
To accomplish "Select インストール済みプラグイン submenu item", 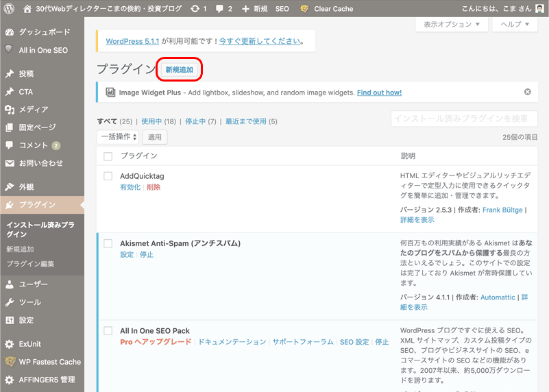I will [x=40, y=230].
